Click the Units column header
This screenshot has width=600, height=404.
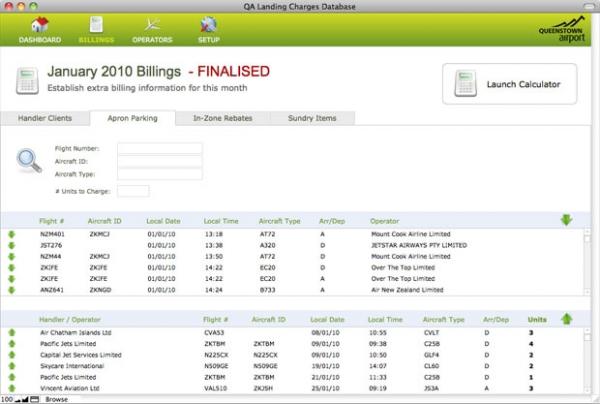point(537,319)
